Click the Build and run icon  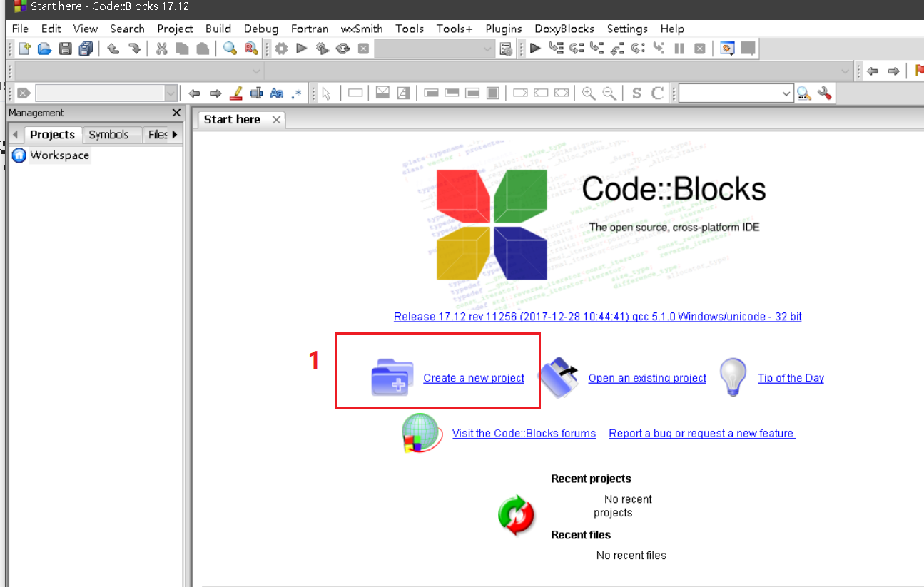coord(321,49)
